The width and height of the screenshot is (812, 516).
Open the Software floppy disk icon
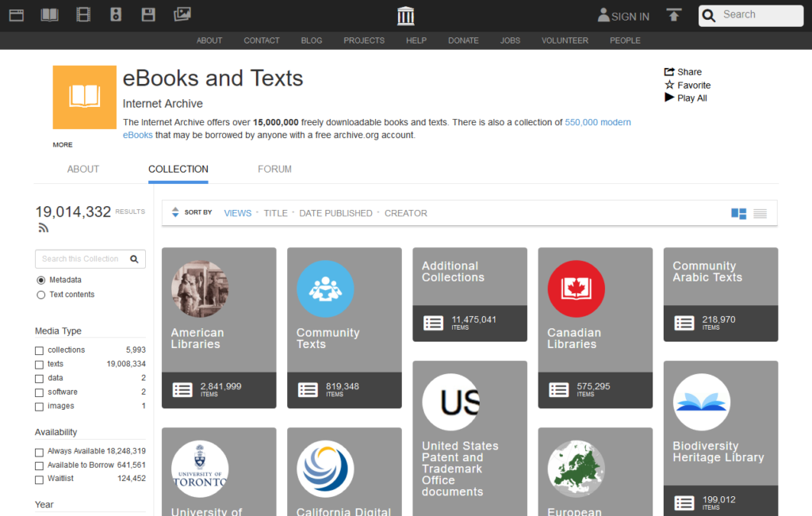(x=148, y=14)
